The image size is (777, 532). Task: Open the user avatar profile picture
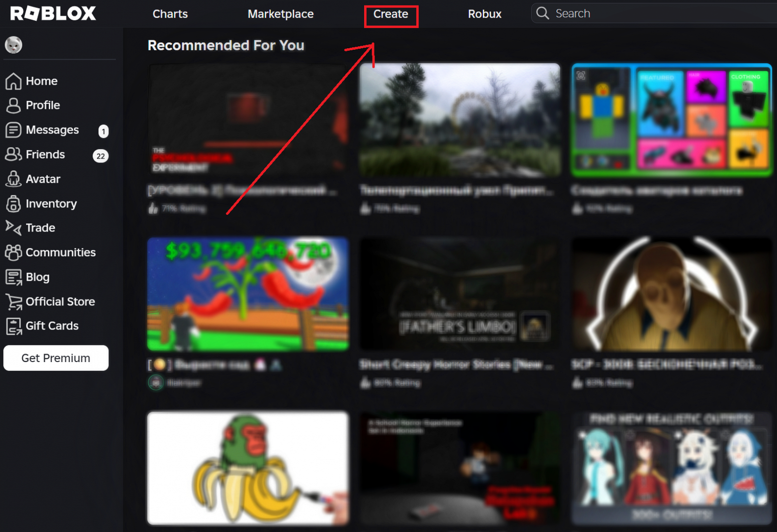[x=13, y=45]
